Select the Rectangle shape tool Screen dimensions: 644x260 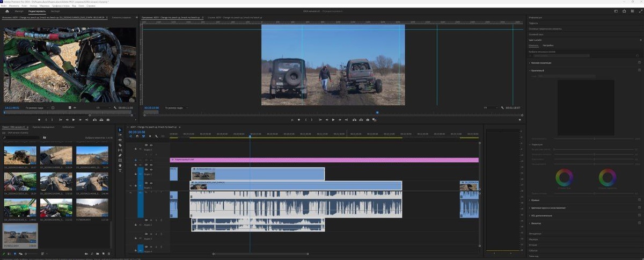(x=120, y=160)
